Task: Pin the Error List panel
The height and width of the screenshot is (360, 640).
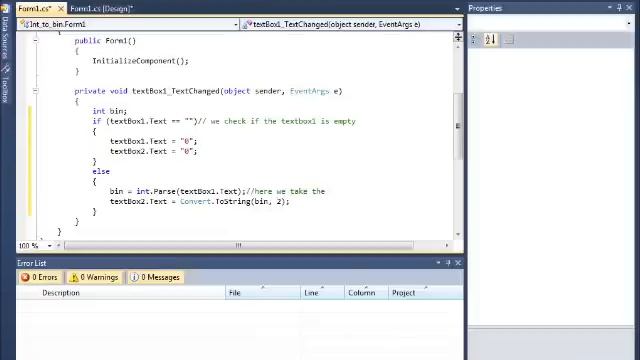Action: click(x=448, y=263)
